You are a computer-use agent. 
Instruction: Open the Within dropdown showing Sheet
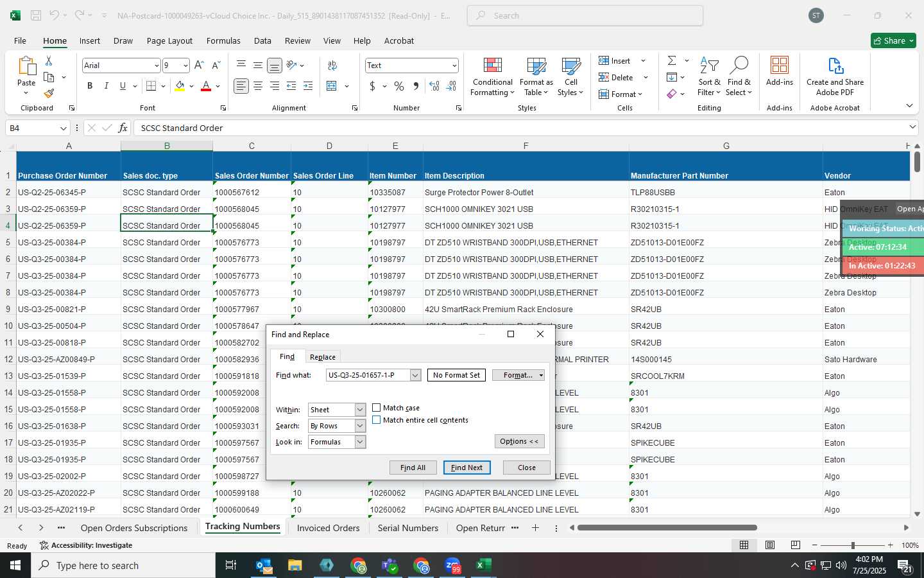pyautogui.click(x=360, y=410)
